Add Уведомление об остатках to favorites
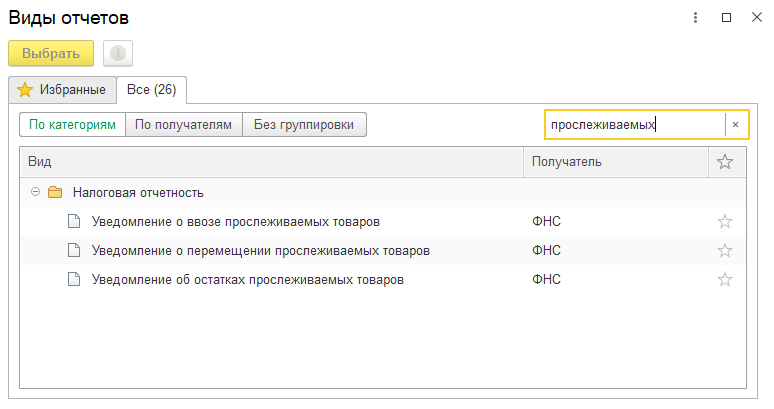 point(725,280)
